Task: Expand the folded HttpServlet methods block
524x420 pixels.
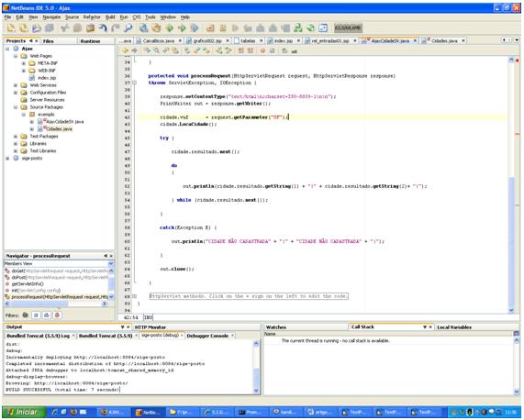Action: coord(134,296)
